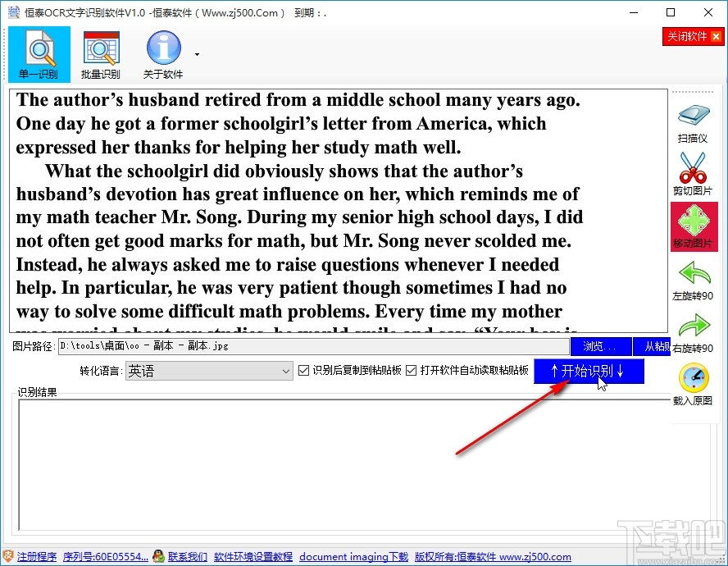Open the 注册程序 registration link
Image resolution: width=728 pixels, height=566 pixels.
(37, 556)
